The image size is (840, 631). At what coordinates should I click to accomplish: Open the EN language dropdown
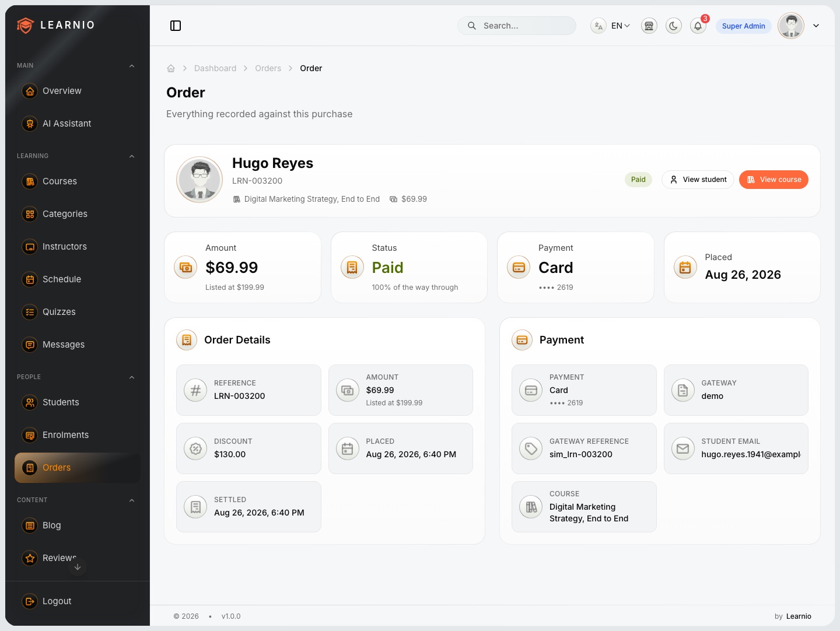point(621,26)
